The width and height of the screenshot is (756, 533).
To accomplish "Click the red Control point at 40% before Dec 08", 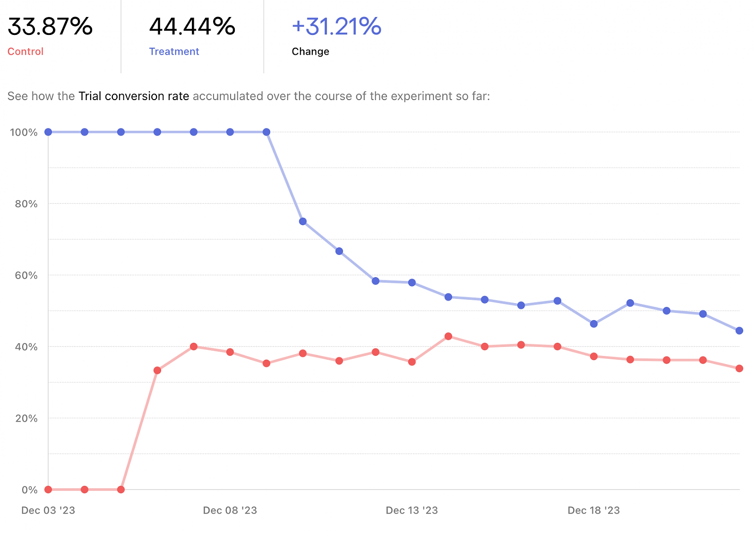I will point(194,347).
